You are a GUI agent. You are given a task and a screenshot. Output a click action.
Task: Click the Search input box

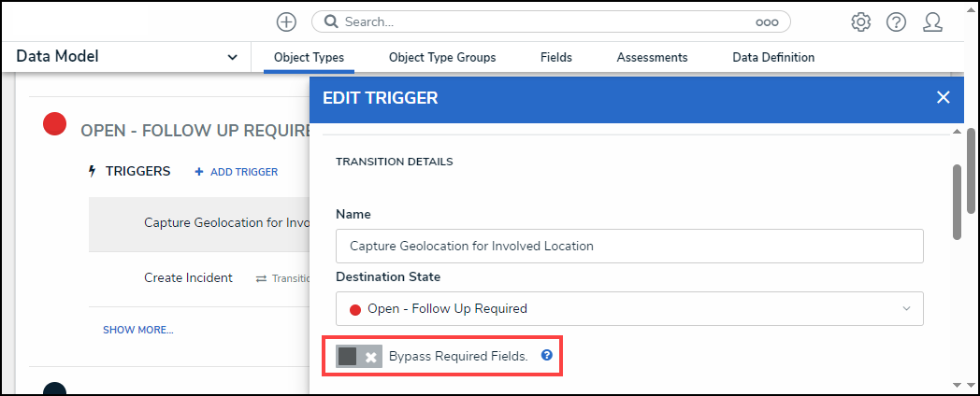pyautogui.click(x=542, y=21)
